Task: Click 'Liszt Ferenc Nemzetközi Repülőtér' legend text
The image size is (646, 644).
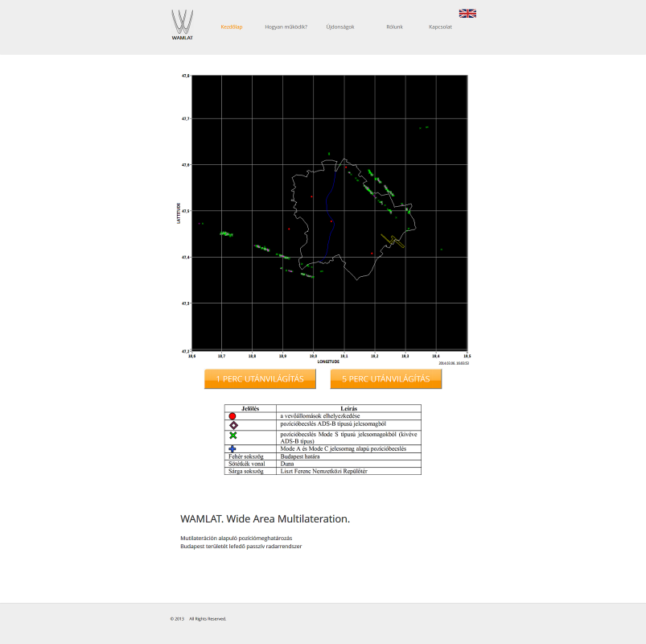Action: pyautogui.click(x=324, y=471)
